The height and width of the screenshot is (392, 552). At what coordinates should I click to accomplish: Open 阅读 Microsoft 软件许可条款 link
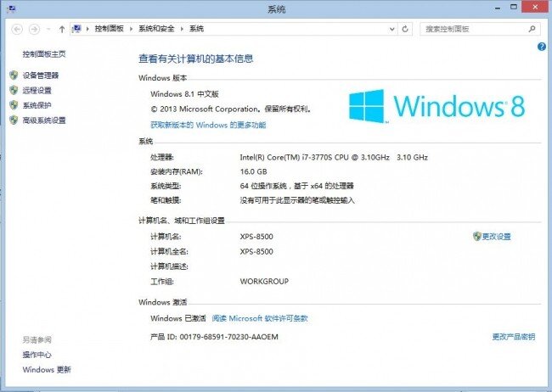[260, 318]
